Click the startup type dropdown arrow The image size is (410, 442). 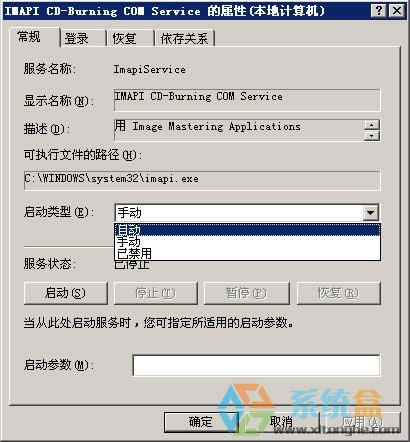370,213
